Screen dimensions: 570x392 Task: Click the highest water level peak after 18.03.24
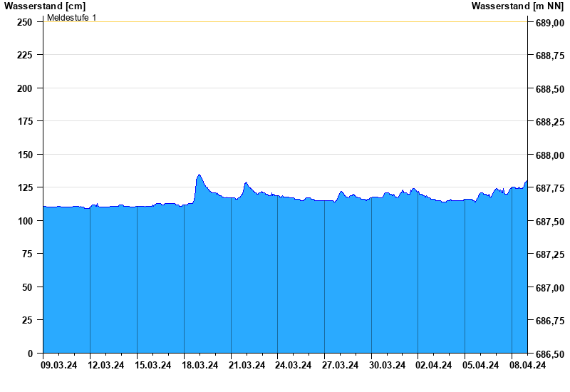(199, 175)
